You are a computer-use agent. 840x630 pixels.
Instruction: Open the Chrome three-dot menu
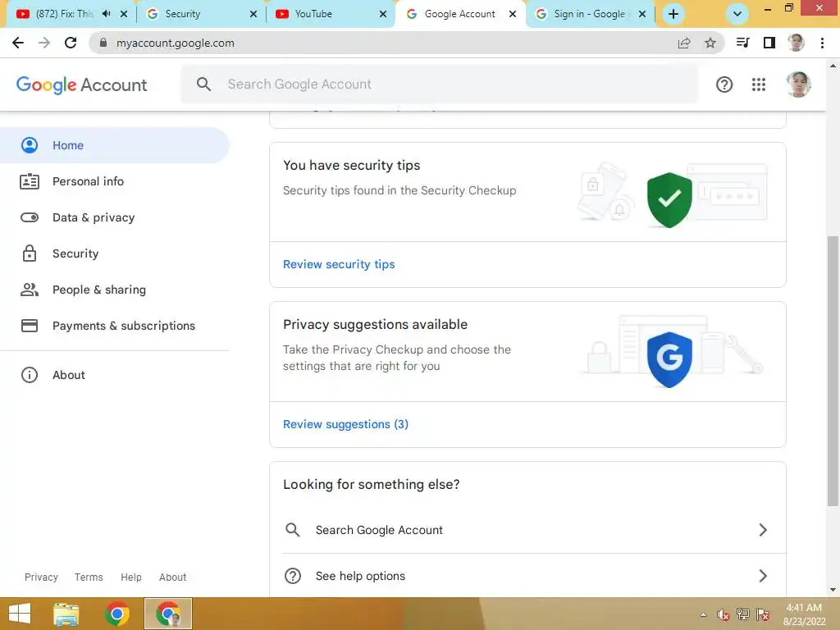click(x=822, y=43)
